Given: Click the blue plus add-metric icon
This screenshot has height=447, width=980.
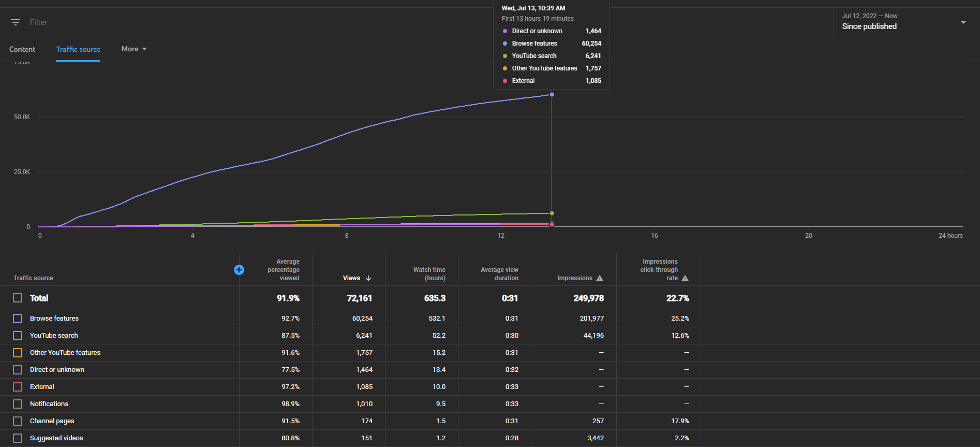Looking at the screenshot, I should (x=239, y=270).
